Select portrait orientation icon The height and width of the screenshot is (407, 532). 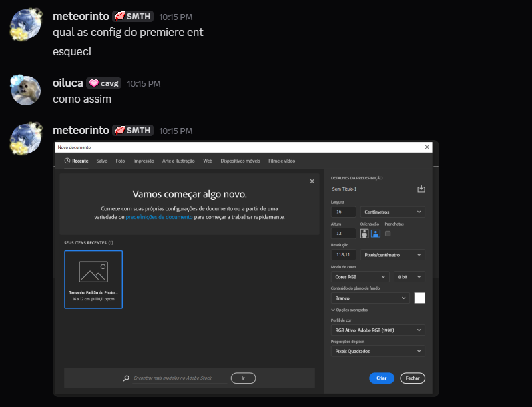click(x=364, y=234)
